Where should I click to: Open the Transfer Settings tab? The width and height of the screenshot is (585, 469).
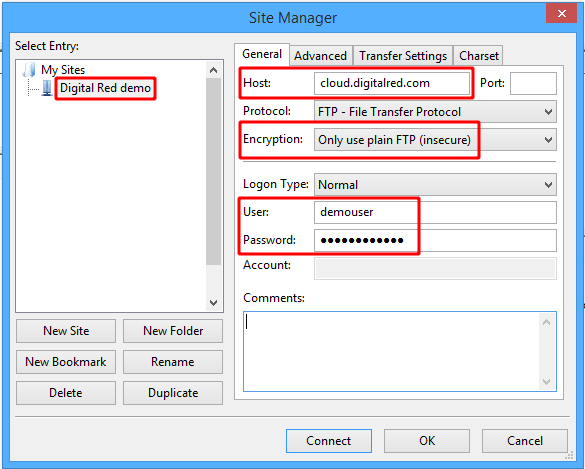pos(403,56)
